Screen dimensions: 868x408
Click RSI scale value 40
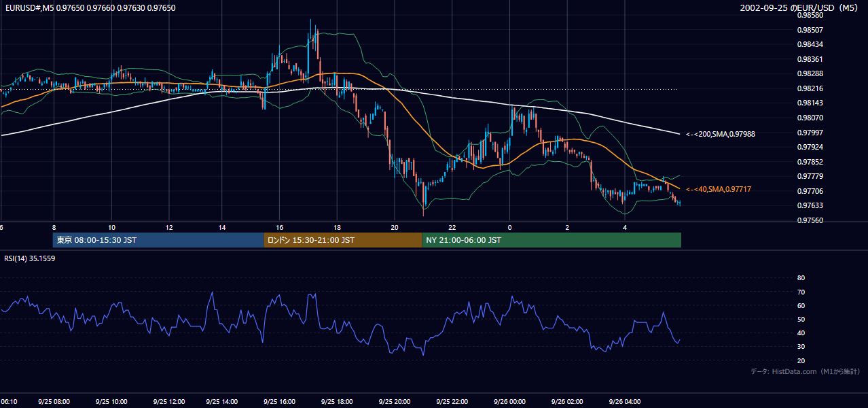click(801, 333)
